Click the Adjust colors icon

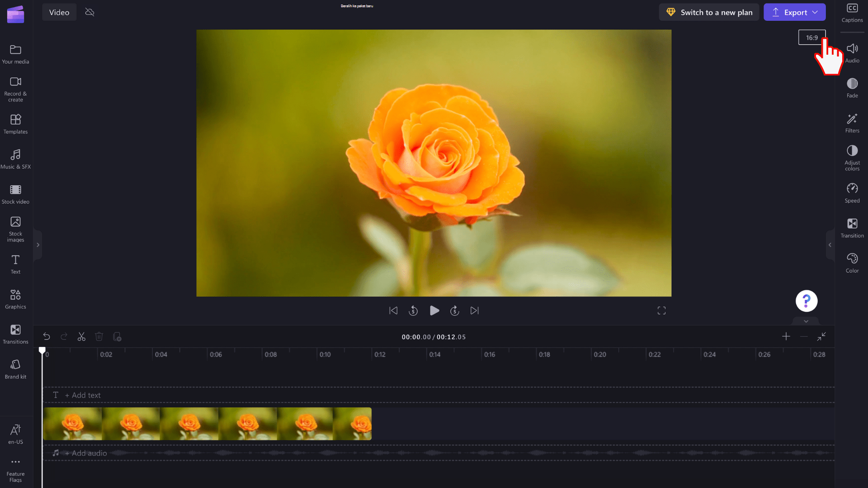pyautogui.click(x=852, y=151)
